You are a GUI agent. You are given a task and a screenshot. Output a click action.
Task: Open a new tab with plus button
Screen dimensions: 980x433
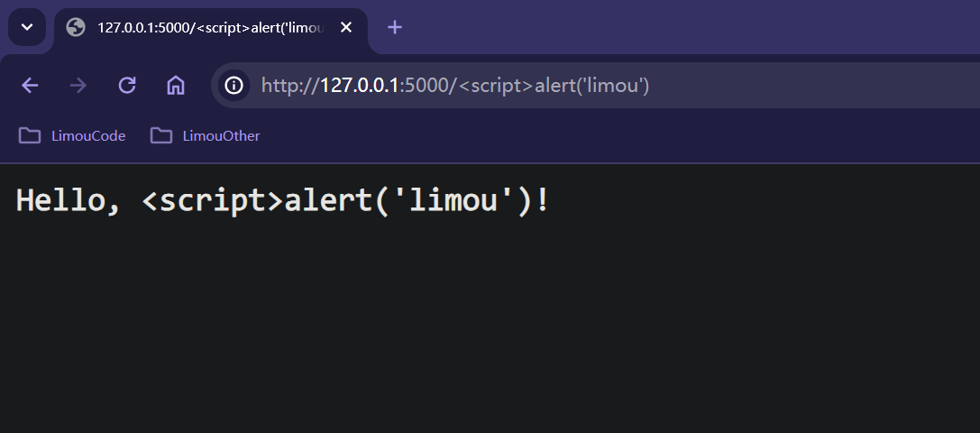tap(394, 27)
